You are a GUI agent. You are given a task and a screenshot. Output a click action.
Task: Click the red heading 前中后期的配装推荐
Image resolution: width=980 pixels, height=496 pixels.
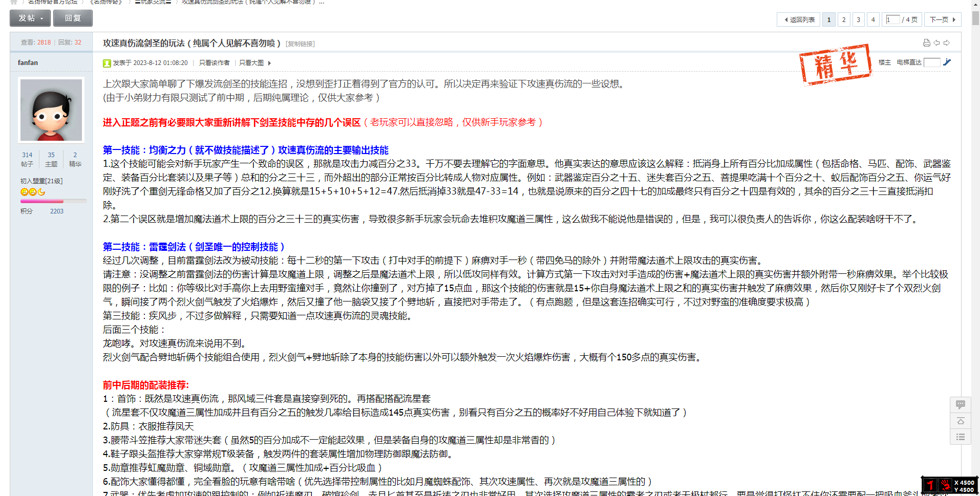[x=146, y=385]
